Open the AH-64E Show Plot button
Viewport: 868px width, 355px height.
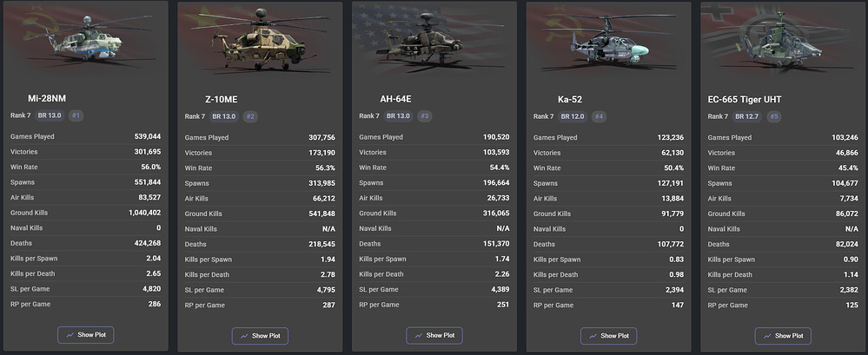tap(434, 335)
